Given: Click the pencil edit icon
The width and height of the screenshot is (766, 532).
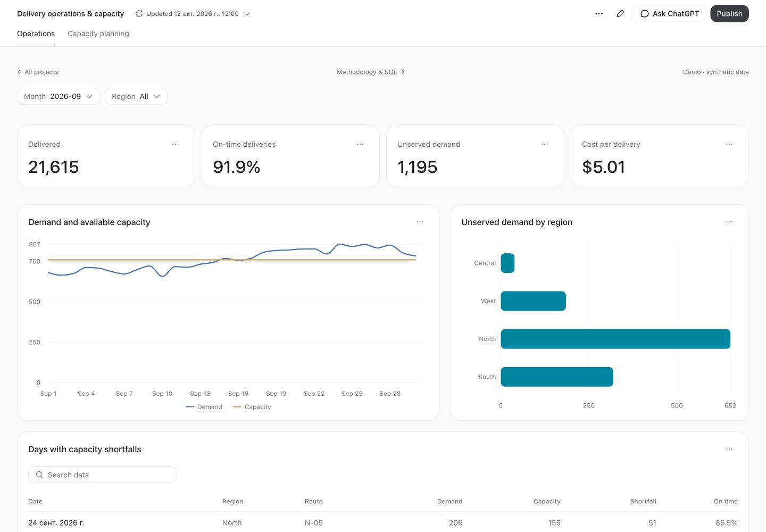Looking at the screenshot, I should [620, 14].
